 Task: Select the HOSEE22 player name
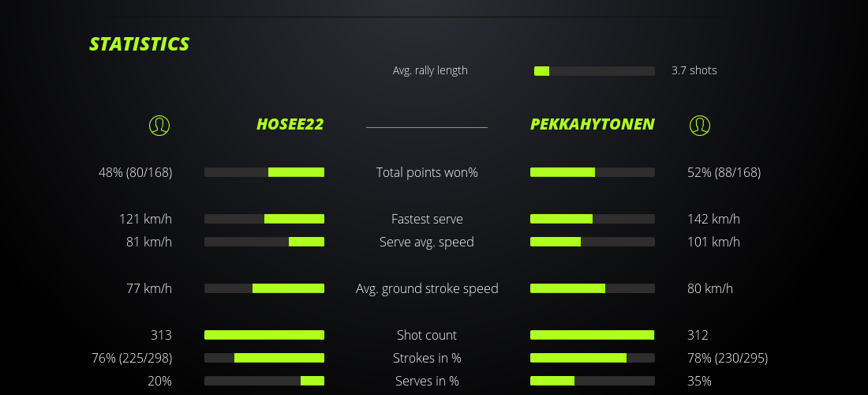click(290, 124)
